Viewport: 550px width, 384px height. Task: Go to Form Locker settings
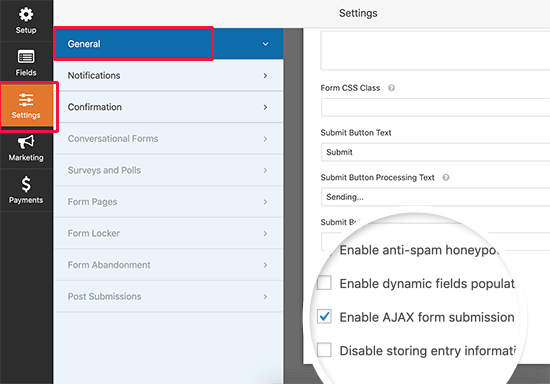pos(169,234)
